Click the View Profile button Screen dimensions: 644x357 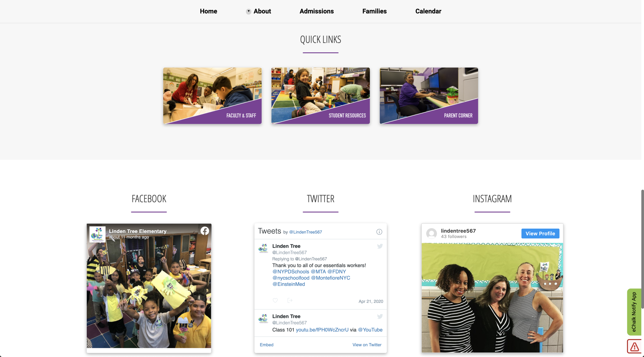(540, 234)
